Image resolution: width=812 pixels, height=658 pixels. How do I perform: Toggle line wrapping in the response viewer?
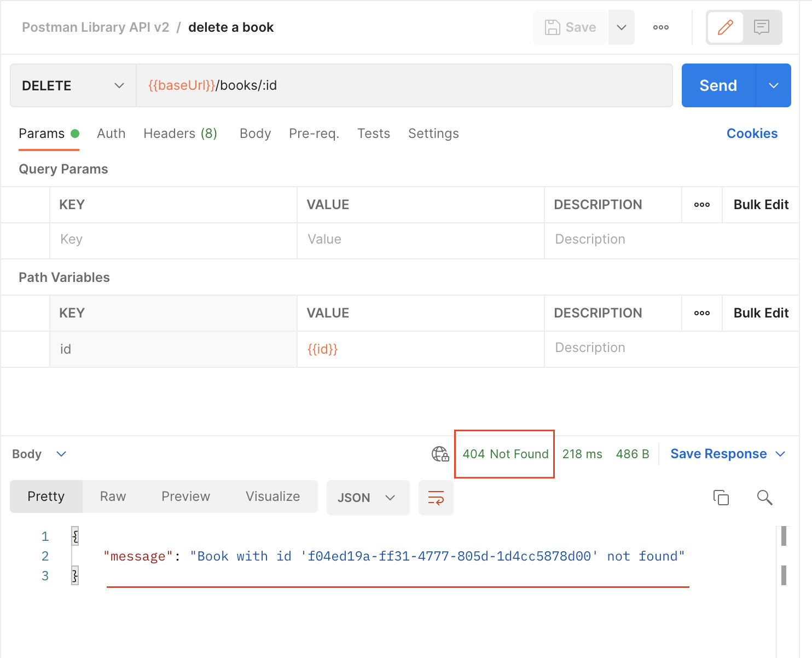coord(436,498)
